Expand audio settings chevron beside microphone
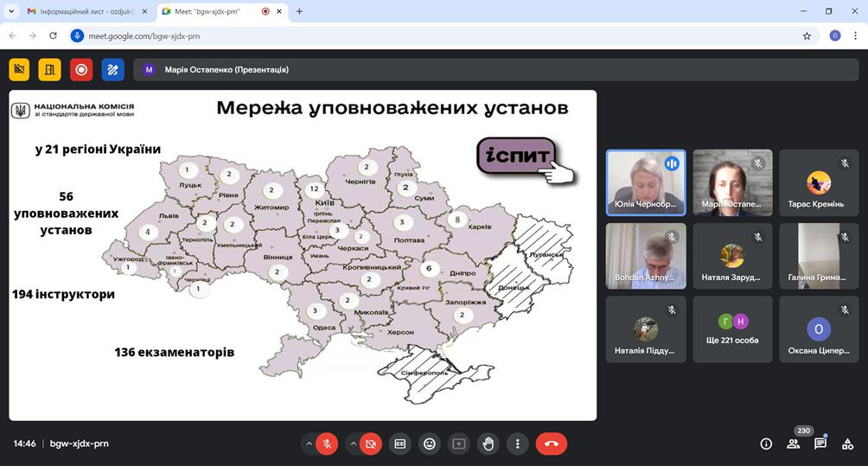Viewport: 868px width, 466px height. [308, 444]
